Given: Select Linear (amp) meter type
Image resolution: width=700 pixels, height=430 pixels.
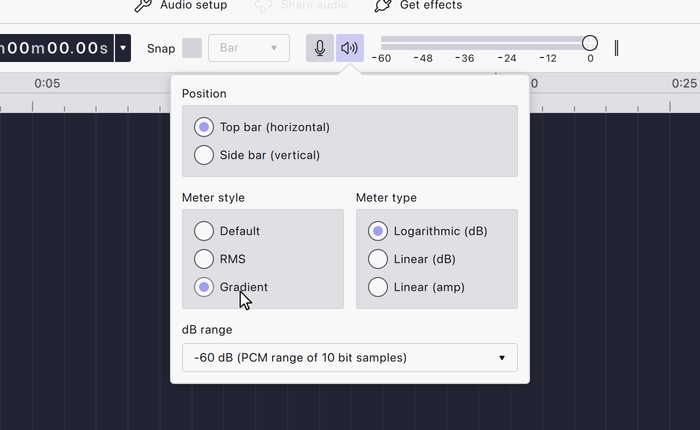Looking at the screenshot, I should 378,287.
